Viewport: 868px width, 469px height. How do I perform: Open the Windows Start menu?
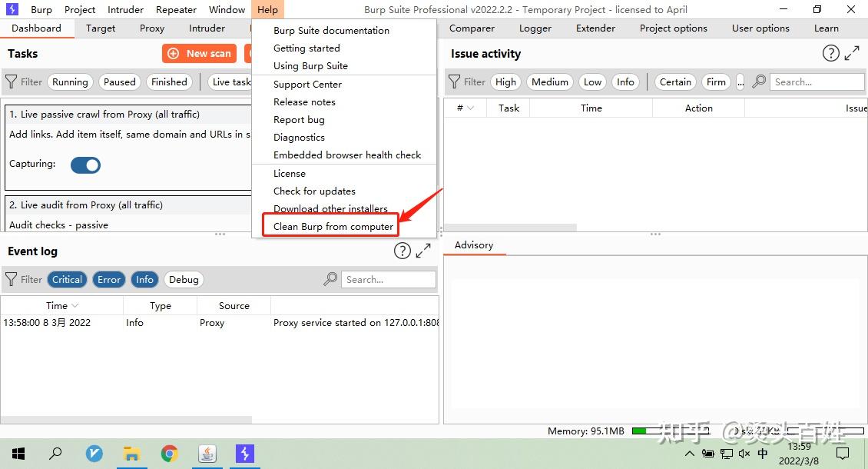pyautogui.click(x=18, y=454)
